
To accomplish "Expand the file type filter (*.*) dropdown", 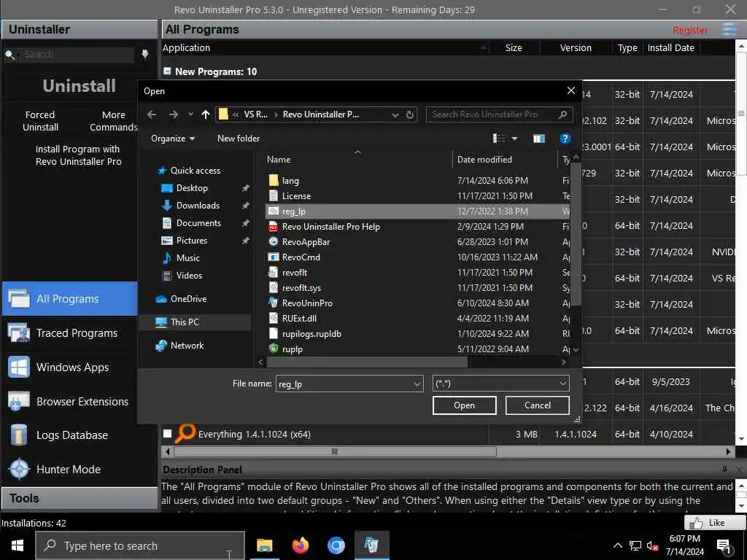I will [562, 384].
